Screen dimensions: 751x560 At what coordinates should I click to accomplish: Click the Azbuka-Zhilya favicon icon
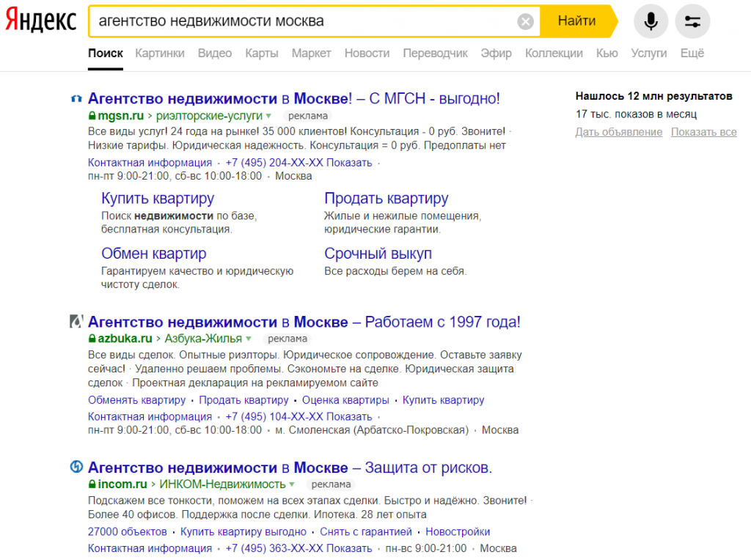(76, 322)
